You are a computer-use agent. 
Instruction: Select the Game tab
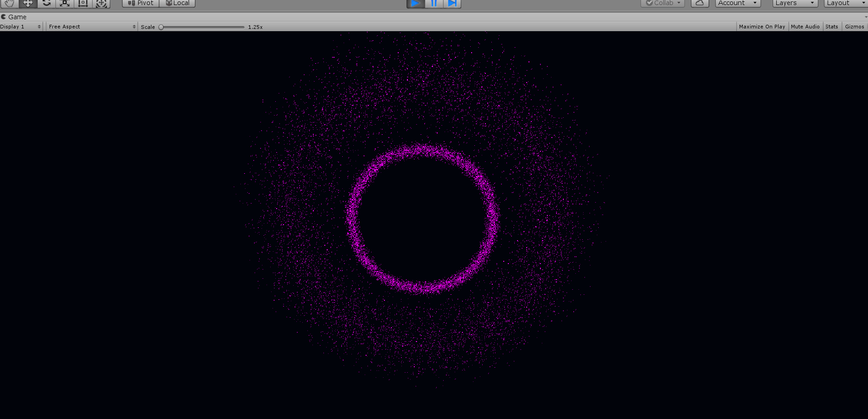tap(14, 17)
